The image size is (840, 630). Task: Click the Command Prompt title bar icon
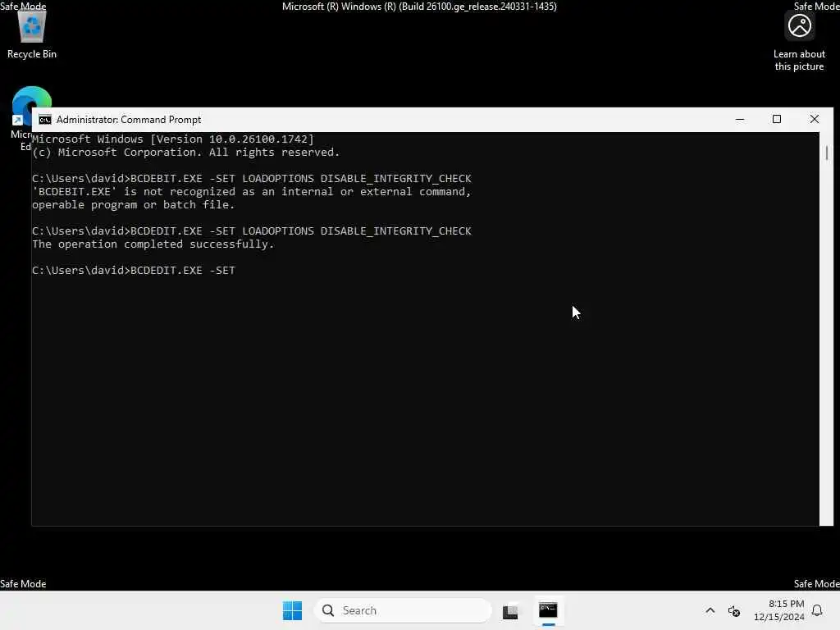tap(45, 120)
